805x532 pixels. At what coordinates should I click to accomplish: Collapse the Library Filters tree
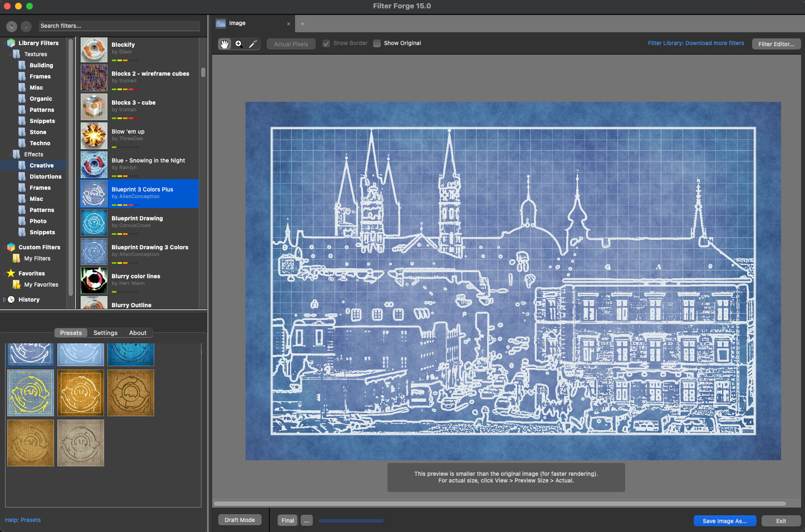click(x=4, y=43)
